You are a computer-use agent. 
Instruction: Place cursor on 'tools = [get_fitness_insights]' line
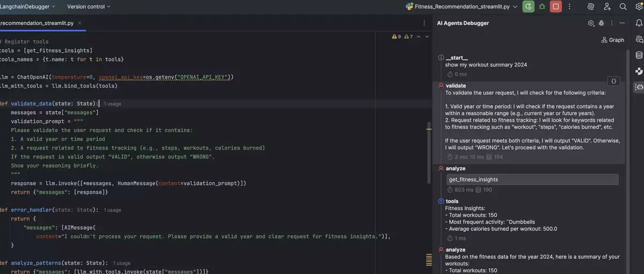click(x=46, y=50)
